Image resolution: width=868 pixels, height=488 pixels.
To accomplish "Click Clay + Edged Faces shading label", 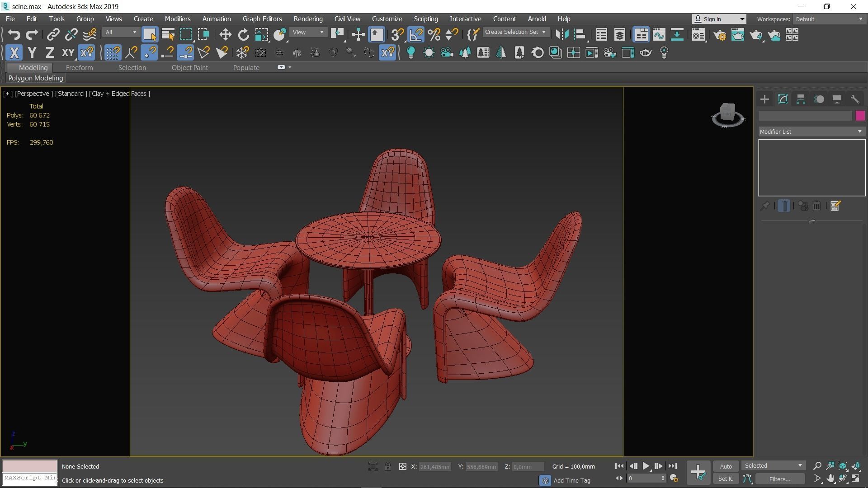I will (120, 94).
